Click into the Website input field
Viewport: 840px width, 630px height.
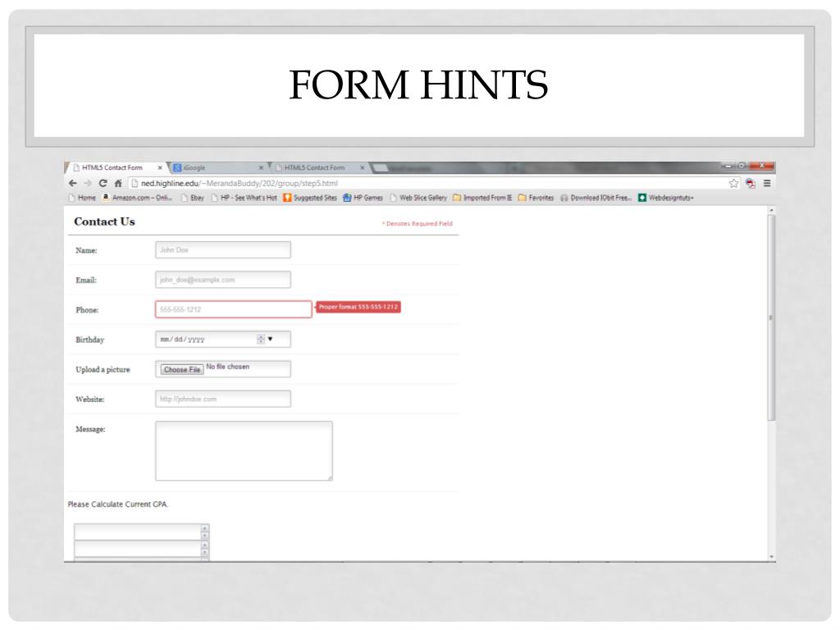pyautogui.click(x=223, y=399)
